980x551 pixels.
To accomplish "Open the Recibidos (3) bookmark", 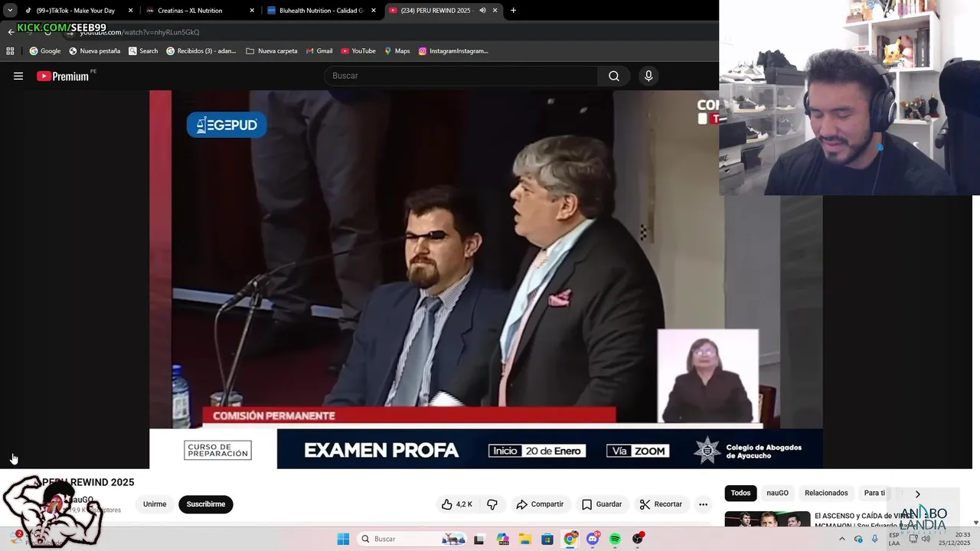I will pos(201,51).
